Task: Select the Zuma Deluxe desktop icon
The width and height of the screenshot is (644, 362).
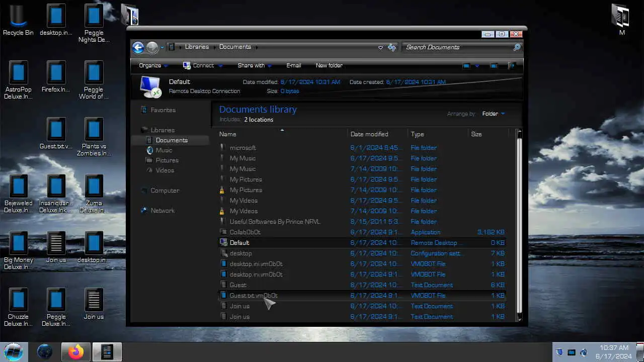Action: coord(94,194)
